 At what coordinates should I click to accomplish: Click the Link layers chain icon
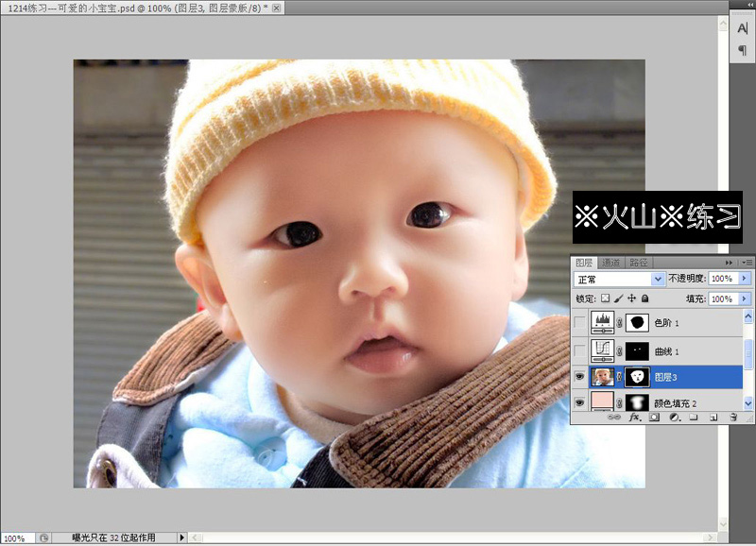point(615,417)
